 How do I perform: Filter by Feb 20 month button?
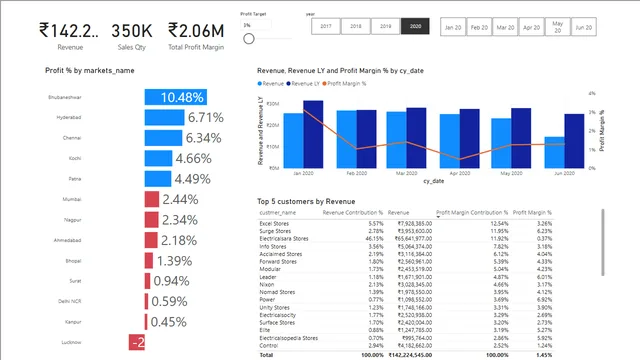click(x=479, y=27)
